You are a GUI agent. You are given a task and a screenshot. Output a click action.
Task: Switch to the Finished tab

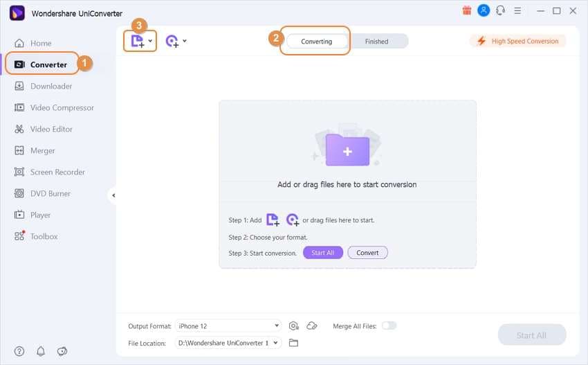tap(376, 42)
